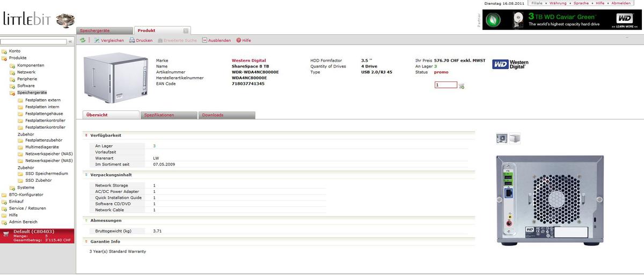Screen dimensions: 644x276
Task: Open Hilfe from the product toolbar
Action: [x=243, y=40]
